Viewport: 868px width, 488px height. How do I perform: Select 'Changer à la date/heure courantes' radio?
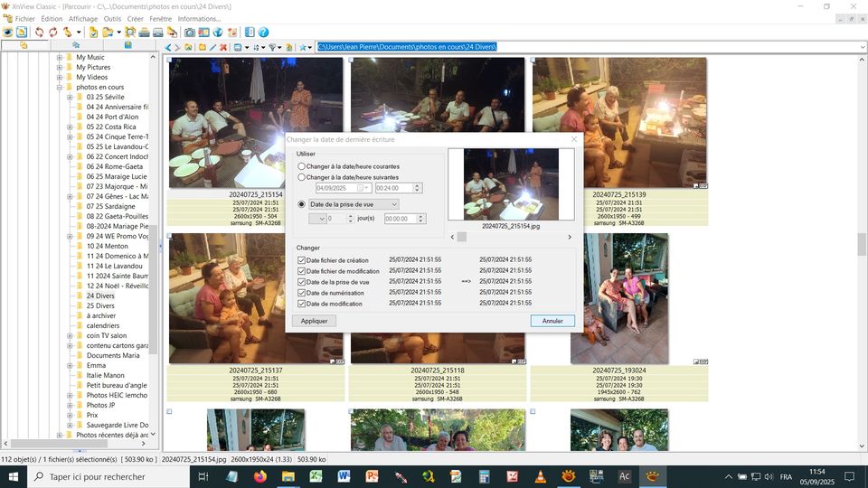pyautogui.click(x=301, y=166)
